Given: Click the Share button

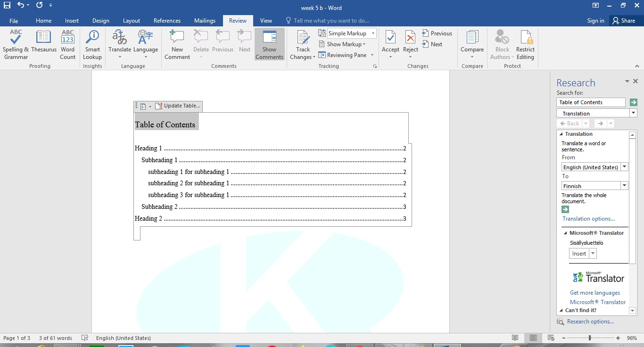Looking at the screenshot, I should coord(624,21).
